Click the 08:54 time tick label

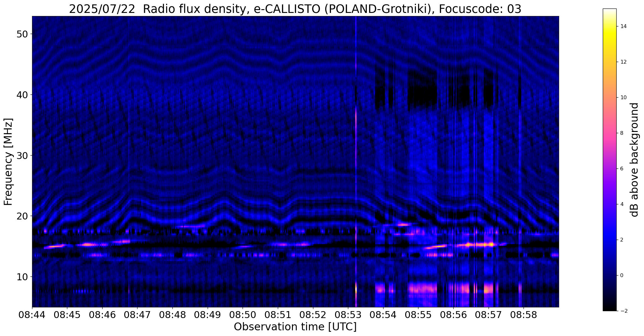[383, 315]
